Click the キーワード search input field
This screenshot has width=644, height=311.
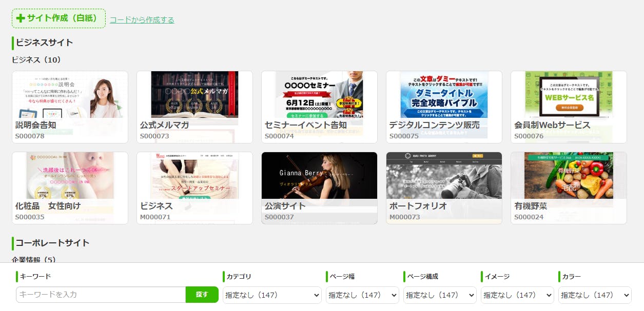101,295
